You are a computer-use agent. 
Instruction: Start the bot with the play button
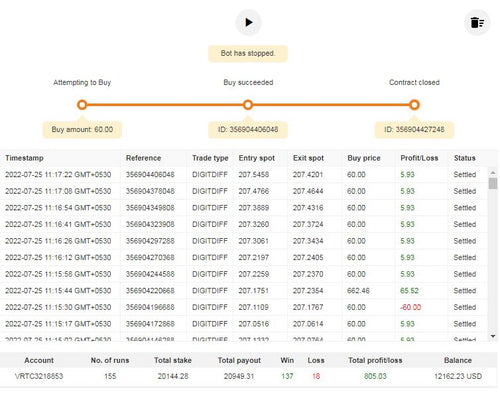pos(248,22)
